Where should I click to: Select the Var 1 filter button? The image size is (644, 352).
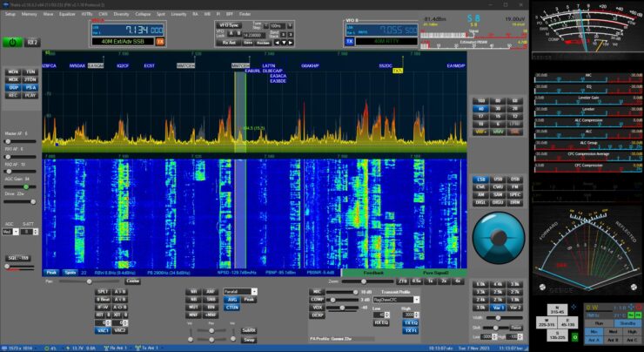click(x=498, y=308)
